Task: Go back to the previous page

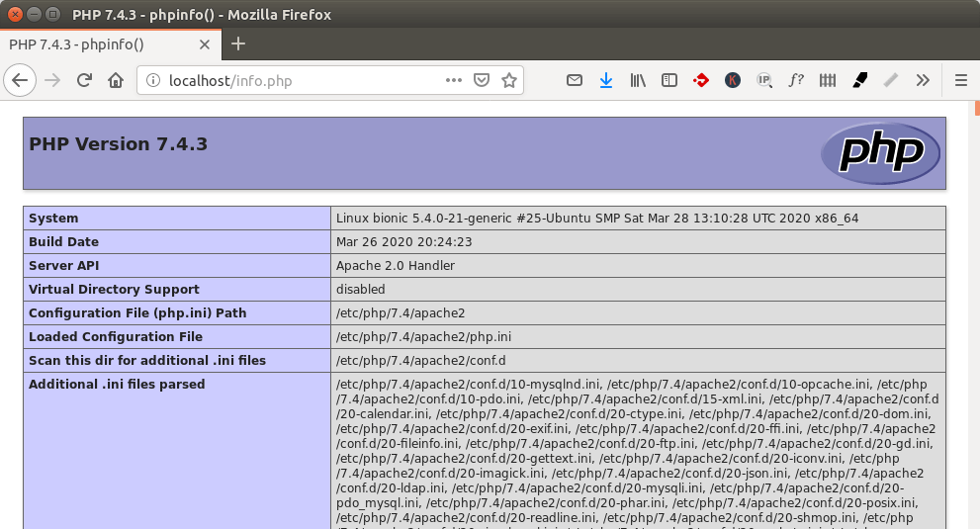Action: 20,81
